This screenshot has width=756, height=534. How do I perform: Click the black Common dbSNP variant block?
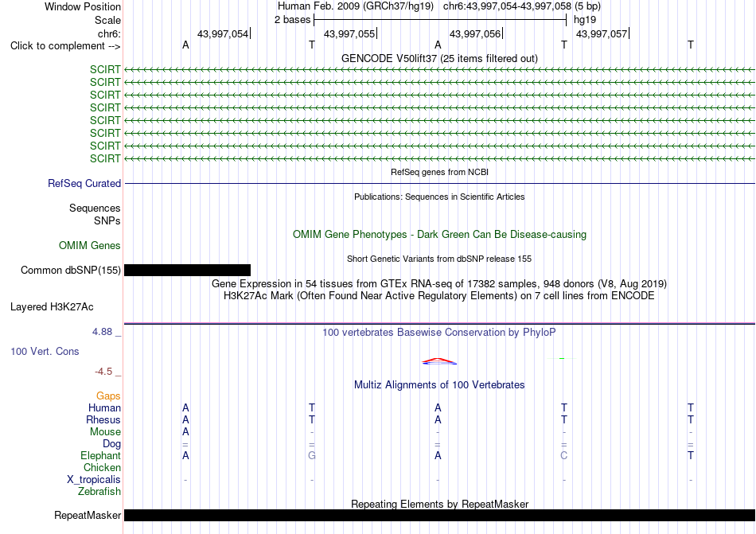pos(187,270)
